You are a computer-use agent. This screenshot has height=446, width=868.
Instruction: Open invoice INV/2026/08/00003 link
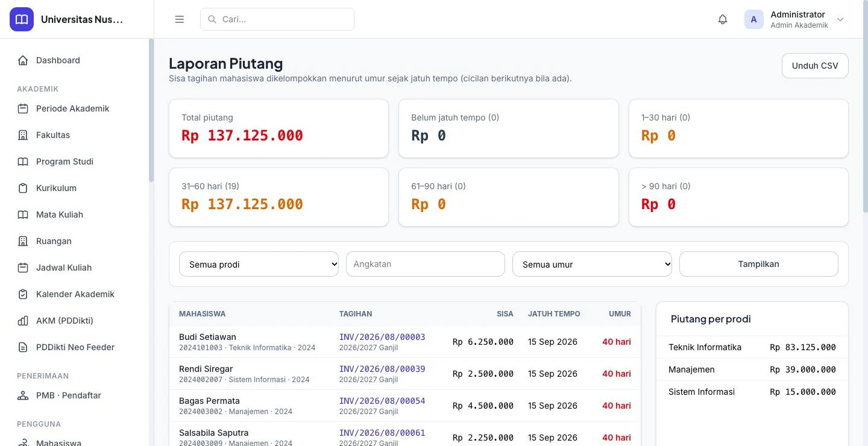click(382, 337)
